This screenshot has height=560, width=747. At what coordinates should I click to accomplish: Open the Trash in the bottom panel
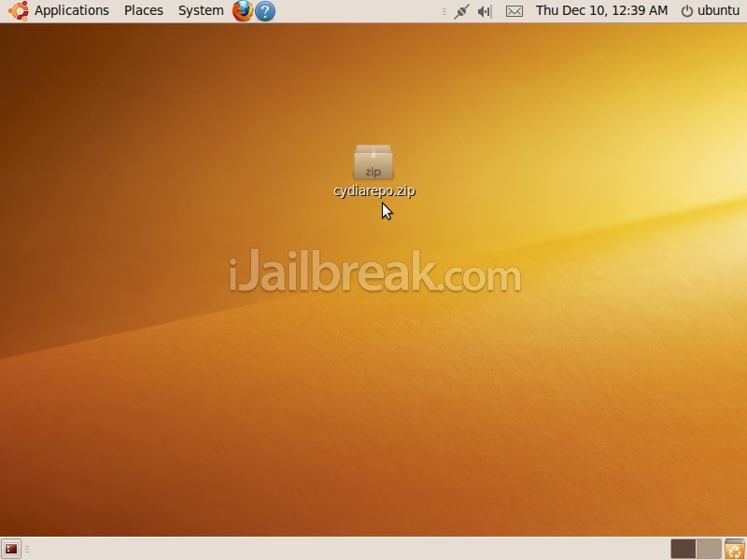735,549
